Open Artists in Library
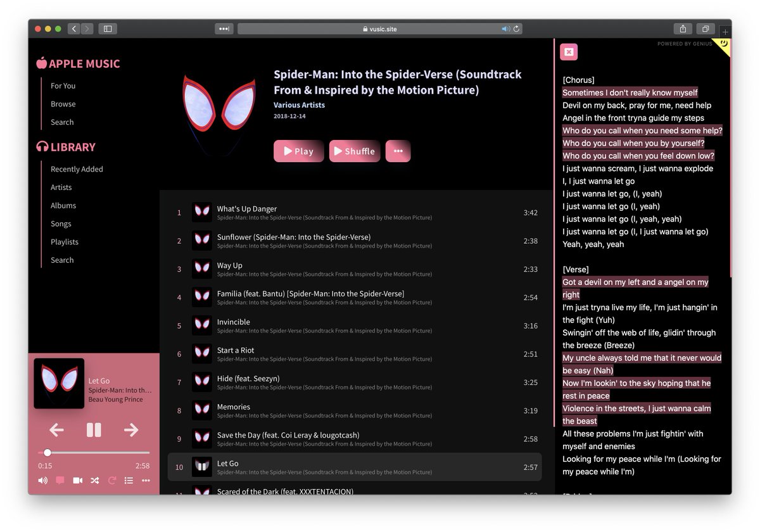Image resolution: width=760 pixels, height=532 pixels. 61,187
